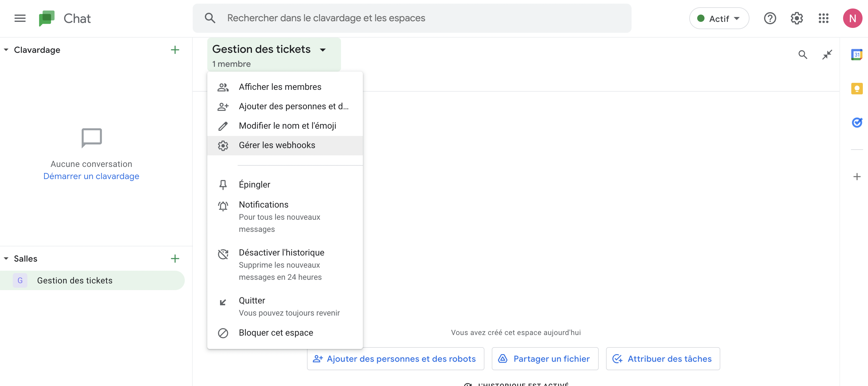Create a new room with the Salles plus icon
Image resolution: width=868 pixels, height=386 pixels.
(x=175, y=259)
